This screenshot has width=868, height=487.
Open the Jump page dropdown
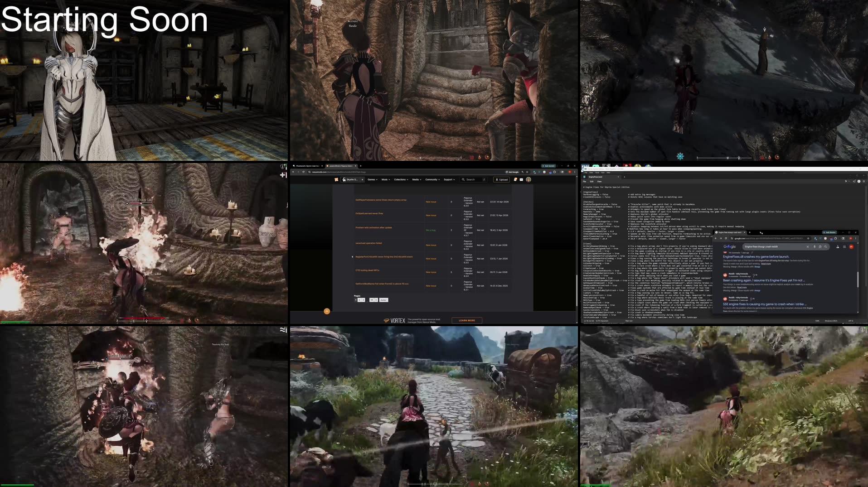point(384,300)
